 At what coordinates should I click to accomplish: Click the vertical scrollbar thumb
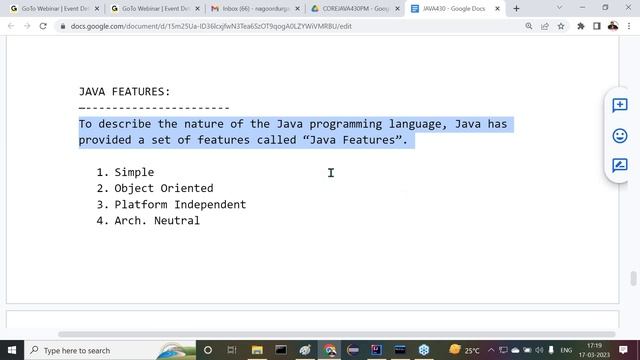(633, 278)
